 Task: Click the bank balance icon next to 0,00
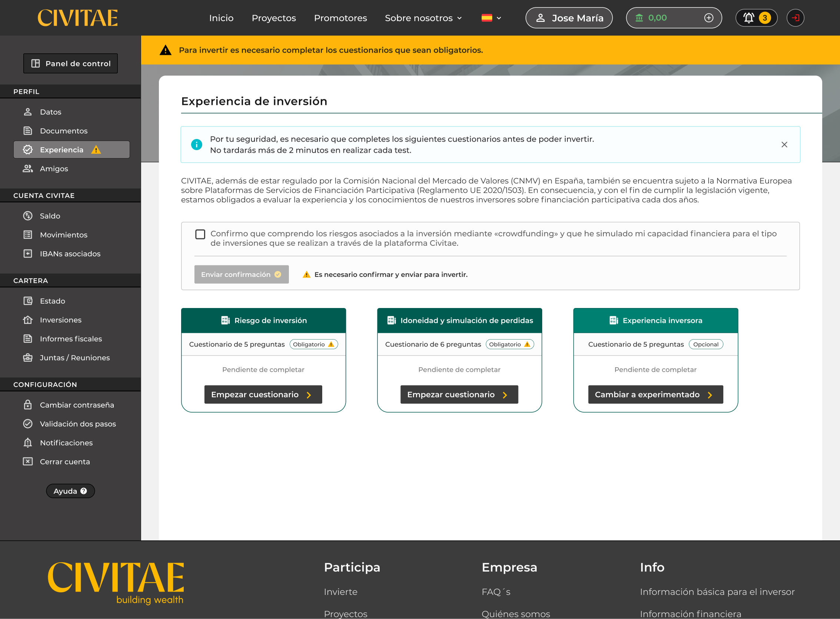point(639,18)
